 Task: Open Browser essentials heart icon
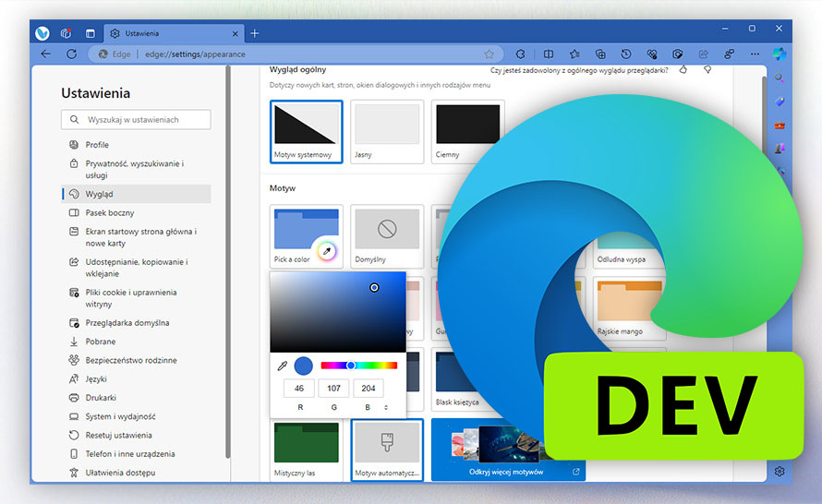(x=652, y=54)
